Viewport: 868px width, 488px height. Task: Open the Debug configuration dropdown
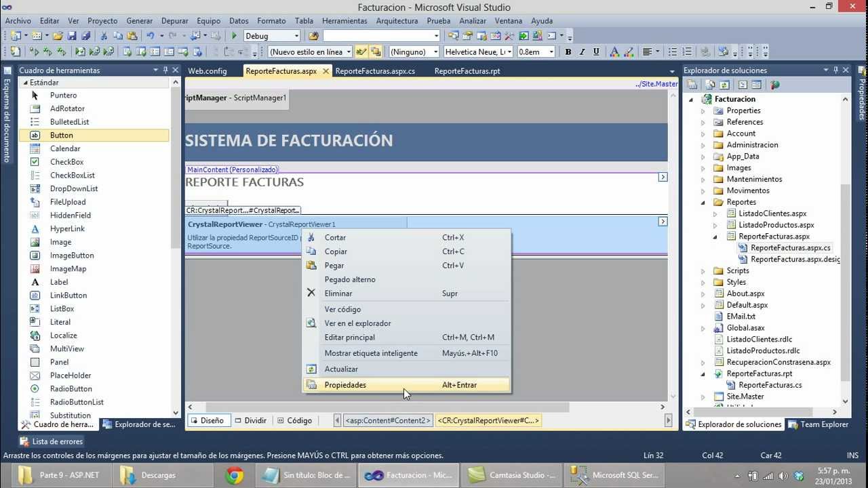(296, 36)
